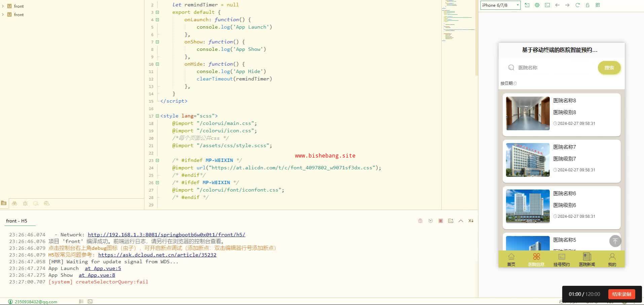Click the gear settings icon in preview toolbar
Screen dimensions: 644x305
(537, 5)
